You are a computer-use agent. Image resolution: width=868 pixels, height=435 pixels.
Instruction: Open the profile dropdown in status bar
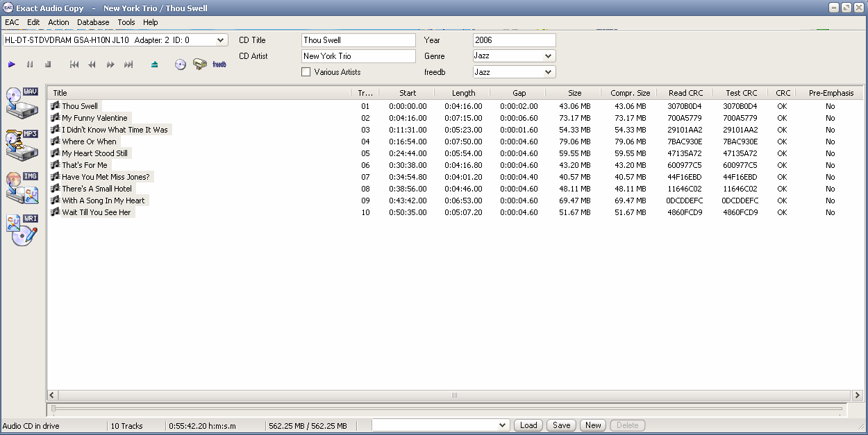pos(503,425)
